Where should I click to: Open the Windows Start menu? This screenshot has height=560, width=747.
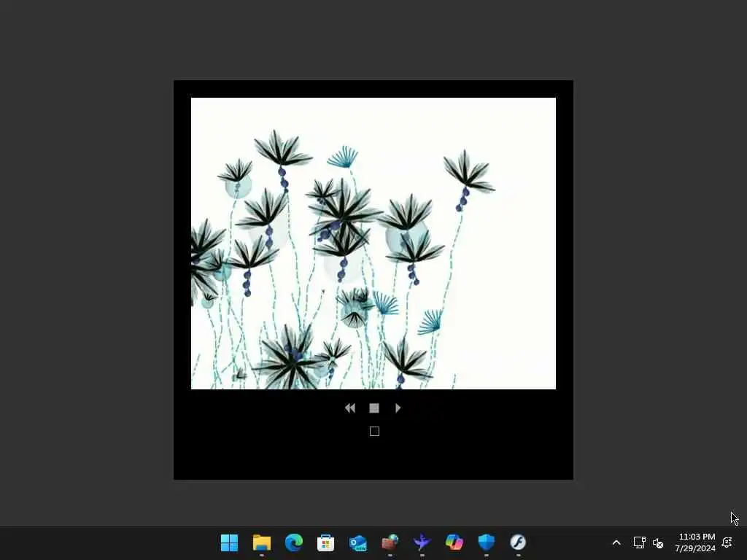(230, 542)
